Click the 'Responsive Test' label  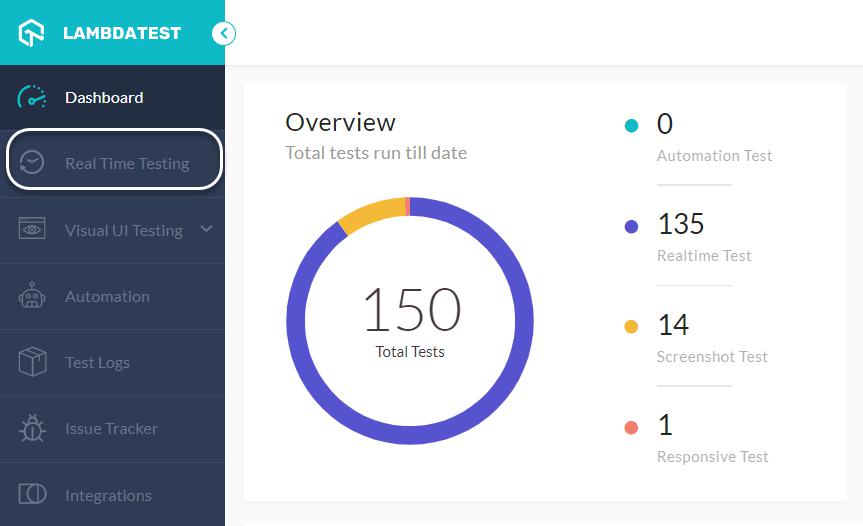(713, 457)
